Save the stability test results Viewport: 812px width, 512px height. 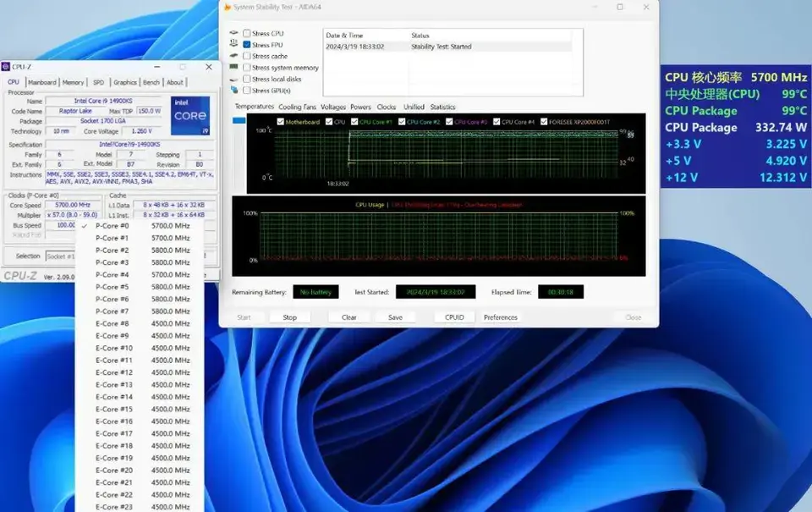[395, 317]
